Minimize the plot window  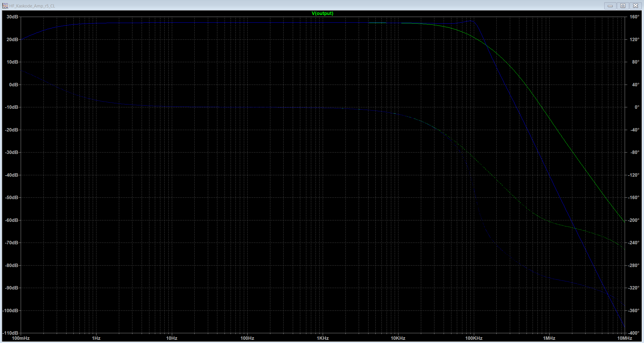point(610,6)
